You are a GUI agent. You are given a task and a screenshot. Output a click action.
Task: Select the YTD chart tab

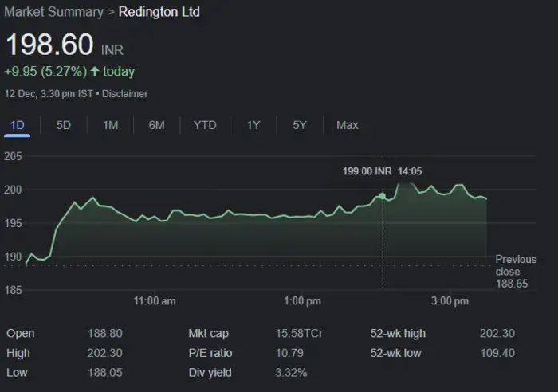click(x=205, y=125)
